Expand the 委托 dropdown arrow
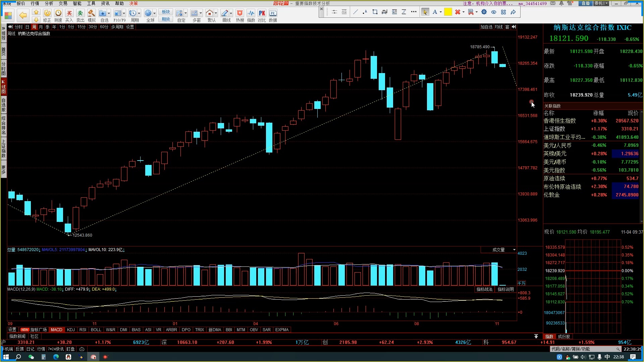The height and width of the screenshot is (362, 644). tap(606, 3)
